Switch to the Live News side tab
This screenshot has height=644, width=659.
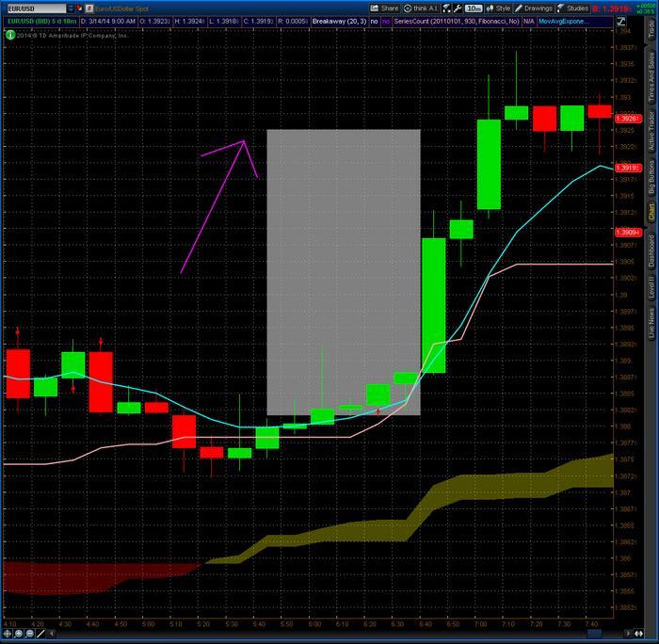pos(651,323)
